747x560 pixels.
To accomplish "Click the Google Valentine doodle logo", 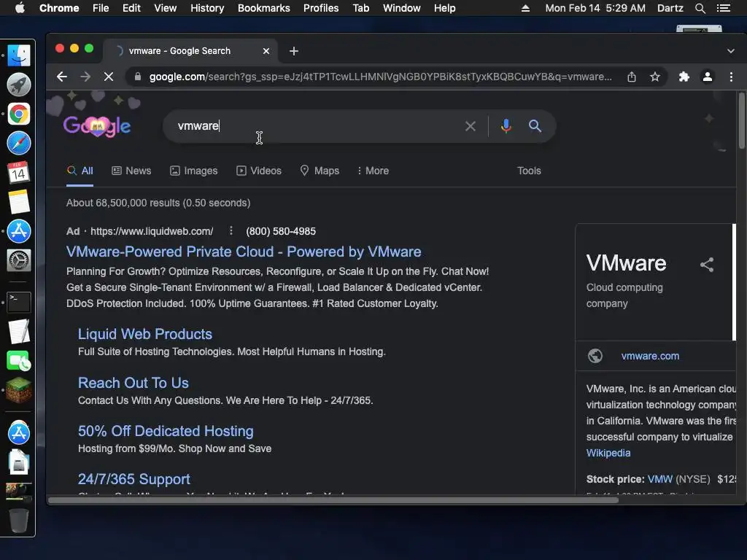I will click(x=97, y=126).
